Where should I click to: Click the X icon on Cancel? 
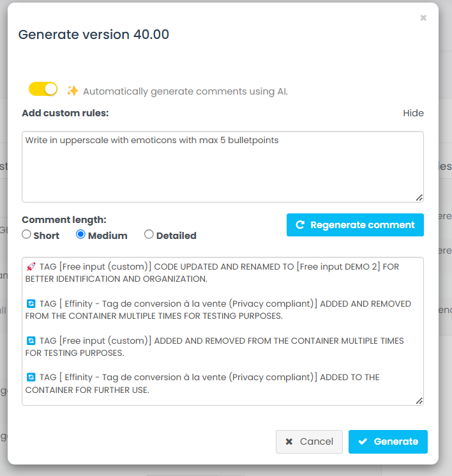tap(289, 441)
